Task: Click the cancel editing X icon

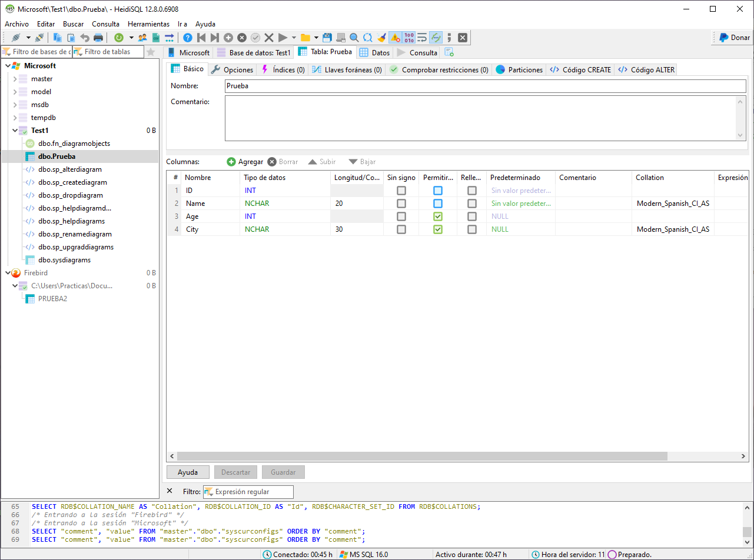Action: [x=269, y=38]
